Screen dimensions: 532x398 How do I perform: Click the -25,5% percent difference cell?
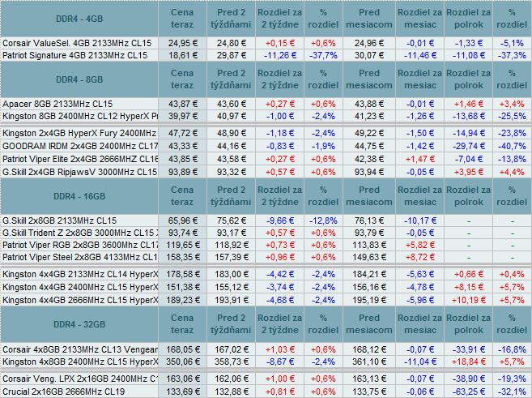[512, 116]
